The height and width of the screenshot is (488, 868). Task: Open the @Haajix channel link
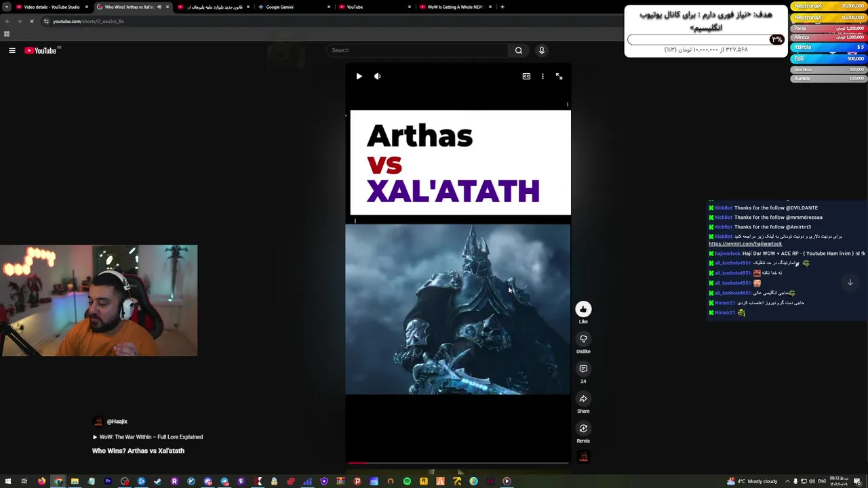(117, 422)
